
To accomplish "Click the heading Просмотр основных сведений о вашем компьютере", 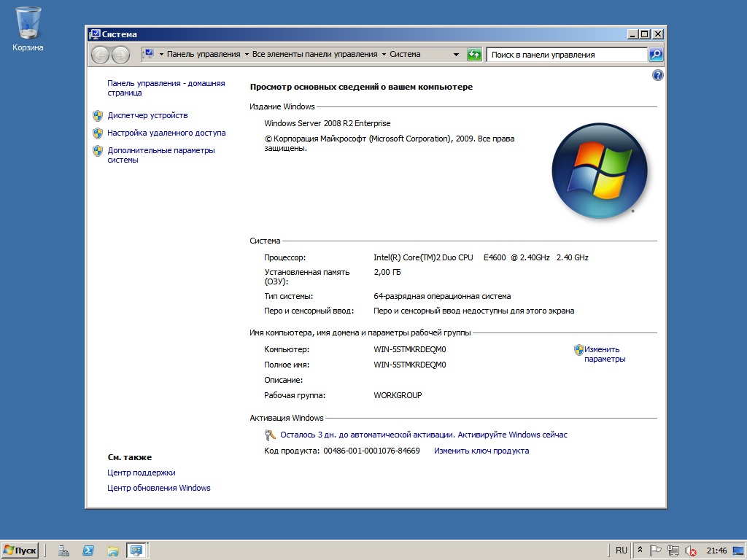I will click(361, 87).
